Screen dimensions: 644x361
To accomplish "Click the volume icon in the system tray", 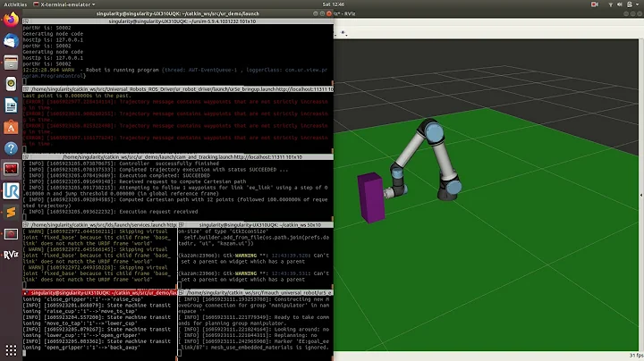I will (x=620, y=4).
